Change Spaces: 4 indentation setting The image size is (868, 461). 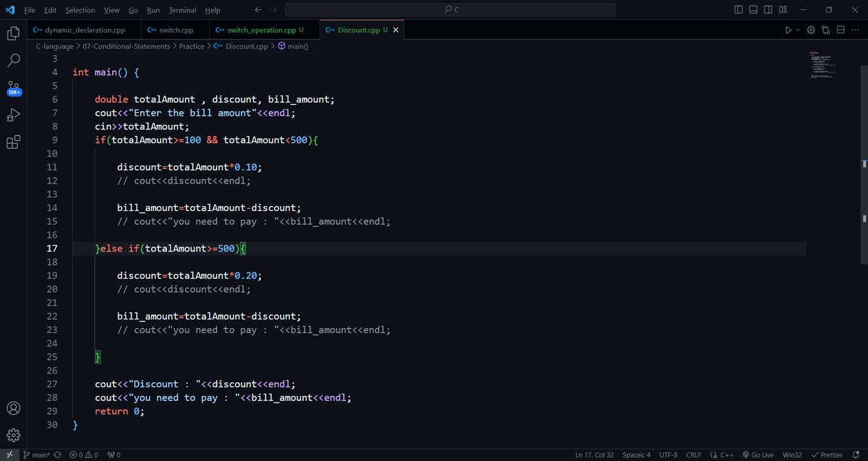pyautogui.click(x=637, y=454)
